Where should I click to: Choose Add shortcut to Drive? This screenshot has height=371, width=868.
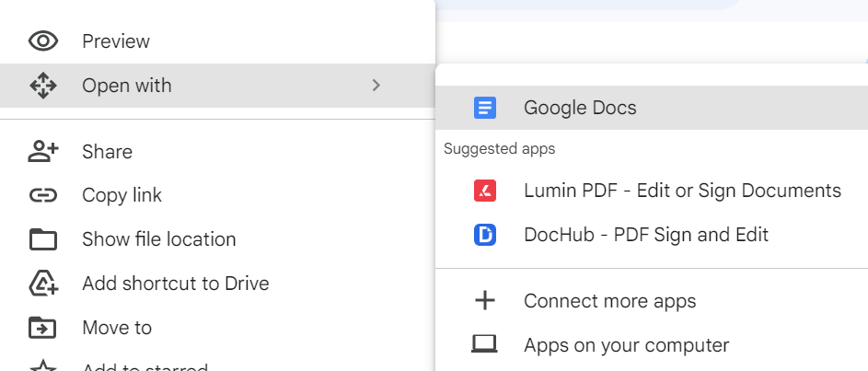217,284
